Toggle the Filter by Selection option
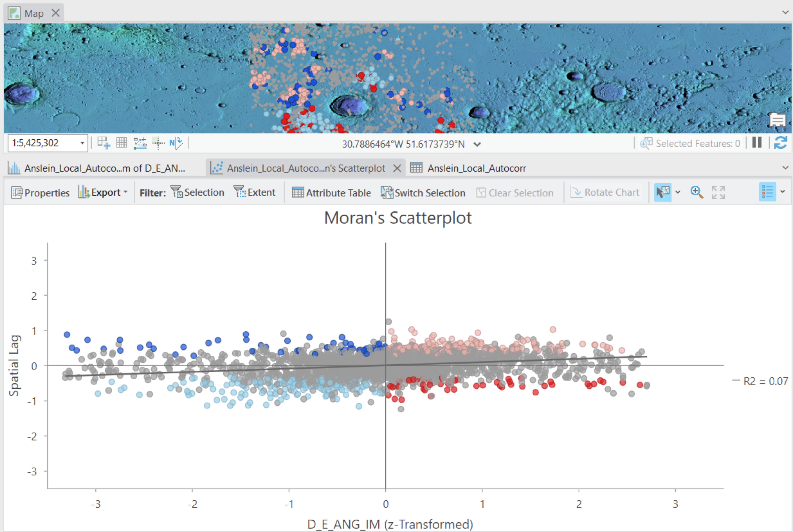 (197, 192)
